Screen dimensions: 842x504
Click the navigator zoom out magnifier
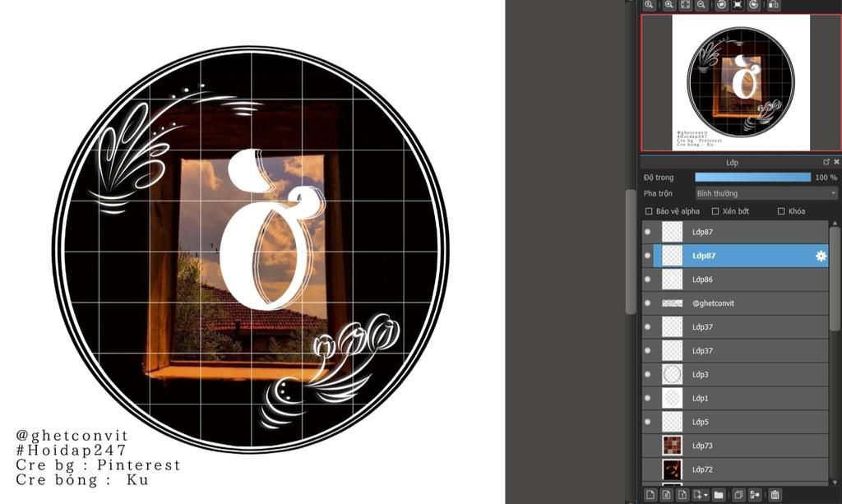[701, 4]
